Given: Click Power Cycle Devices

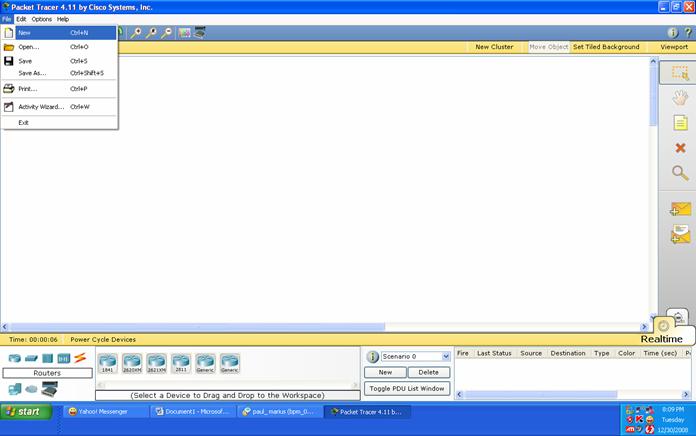Looking at the screenshot, I should tap(103, 339).
